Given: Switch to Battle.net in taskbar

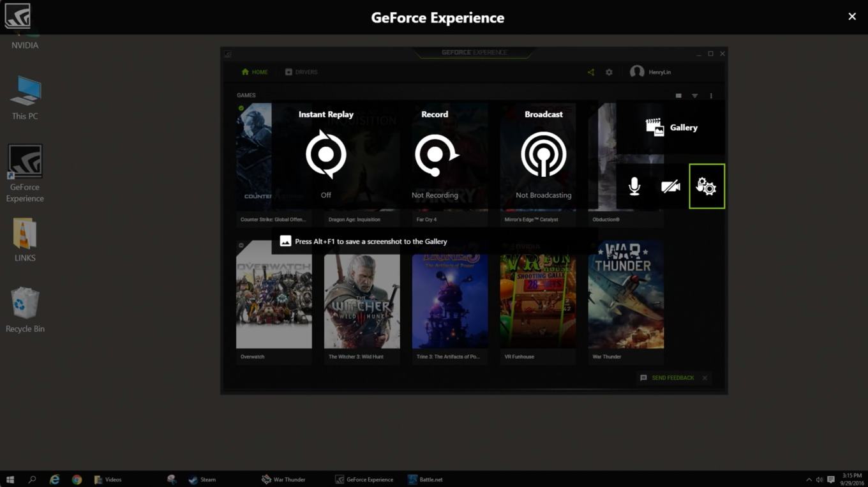Looking at the screenshot, I should coord(425,479).
